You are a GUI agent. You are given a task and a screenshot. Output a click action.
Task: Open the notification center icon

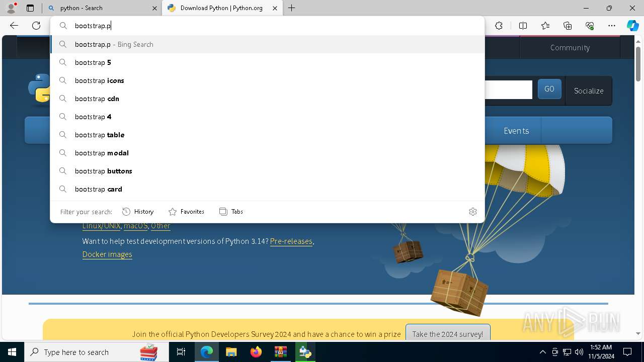[x=627, y=352]
